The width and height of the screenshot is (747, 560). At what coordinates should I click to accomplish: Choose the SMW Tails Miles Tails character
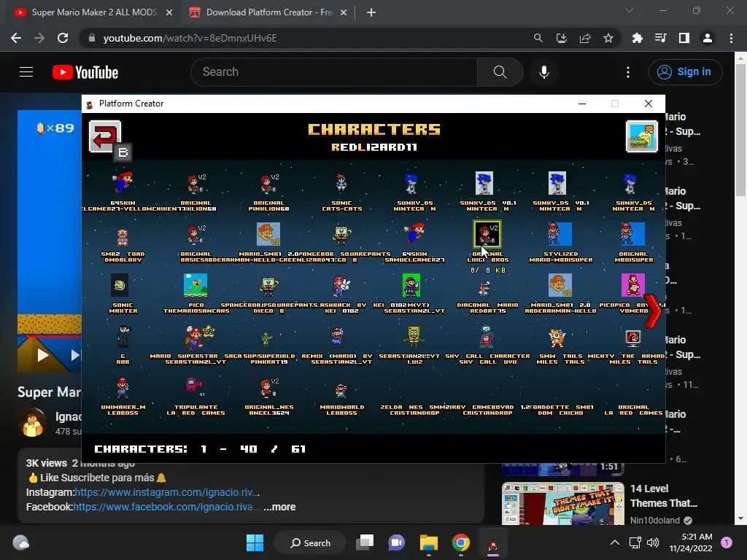pos(557,338)
